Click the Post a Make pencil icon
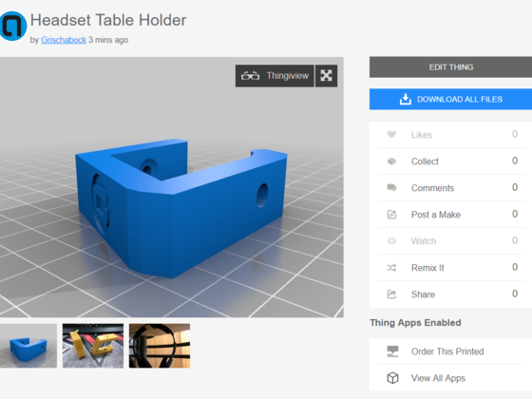This screenshot has width=532, height=399. 391,215
